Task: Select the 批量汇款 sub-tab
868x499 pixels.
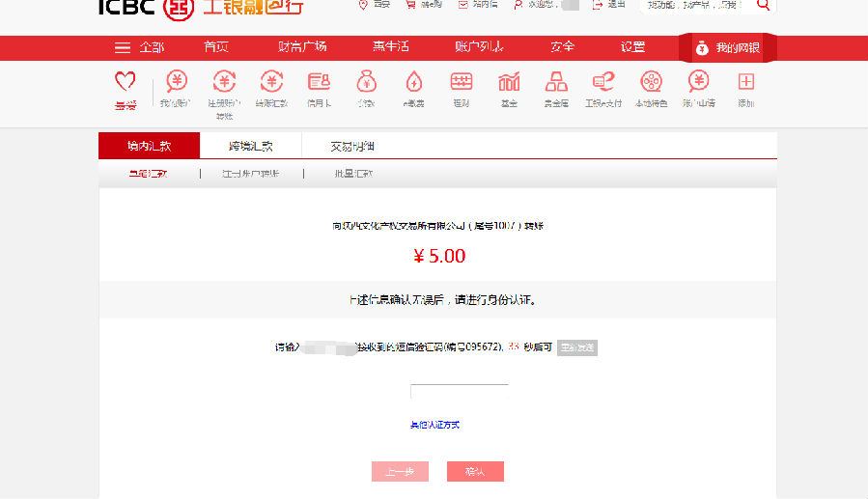Action: point(353,174)
